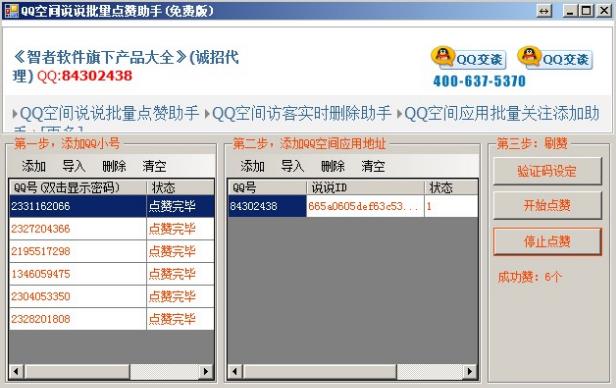Screen dimensions: 616x388
Task: Select the 84302438 cell in the 说说 list
Action: click(267, 206)
